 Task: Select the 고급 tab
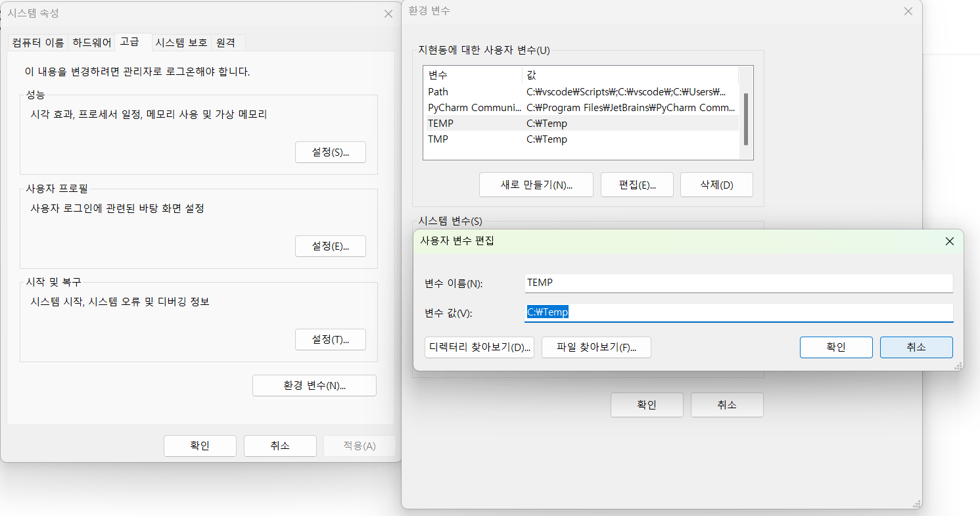pyautogui.click(x=133, y=42)
